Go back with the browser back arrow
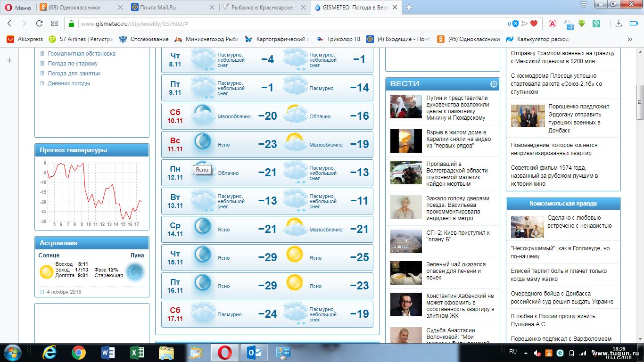Image resolution: width=644 pixels, height=362 pixels. (9, 24)
